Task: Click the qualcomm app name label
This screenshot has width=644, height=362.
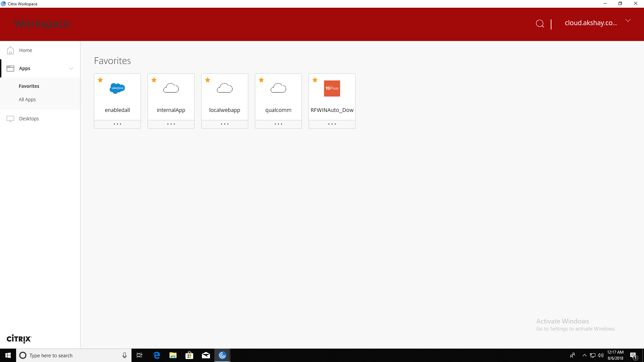Action: pyautogui.click(x=278, y=110)
